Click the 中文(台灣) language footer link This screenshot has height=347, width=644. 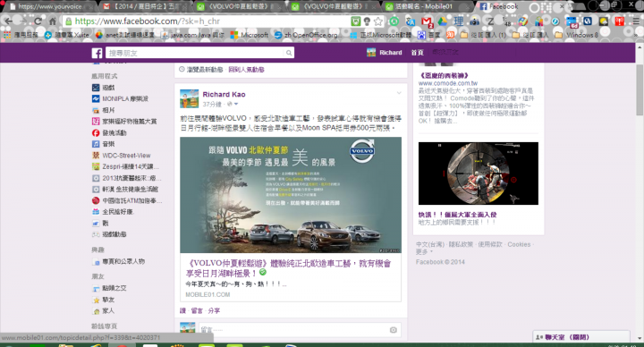tap(430, 244)
